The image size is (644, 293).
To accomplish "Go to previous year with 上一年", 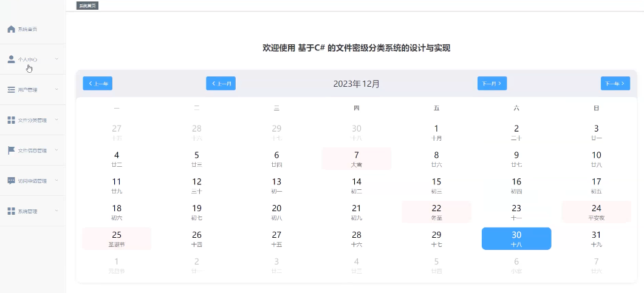I will point(98,83).
